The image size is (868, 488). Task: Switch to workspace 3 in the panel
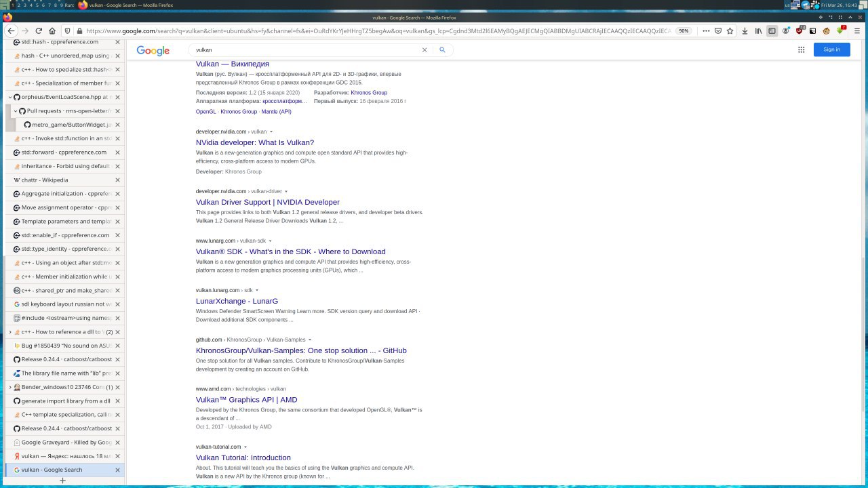click(25, 5)
